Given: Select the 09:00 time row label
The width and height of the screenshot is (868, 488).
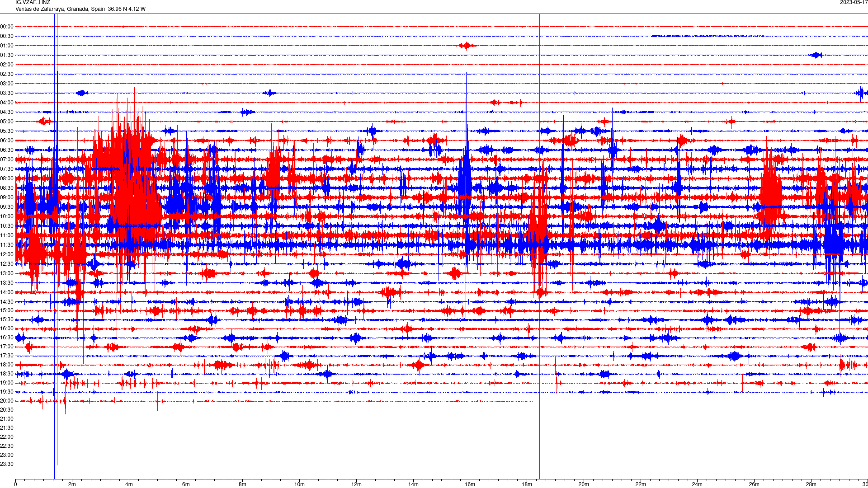Looking at the screenshot, I should click(7, 197).
